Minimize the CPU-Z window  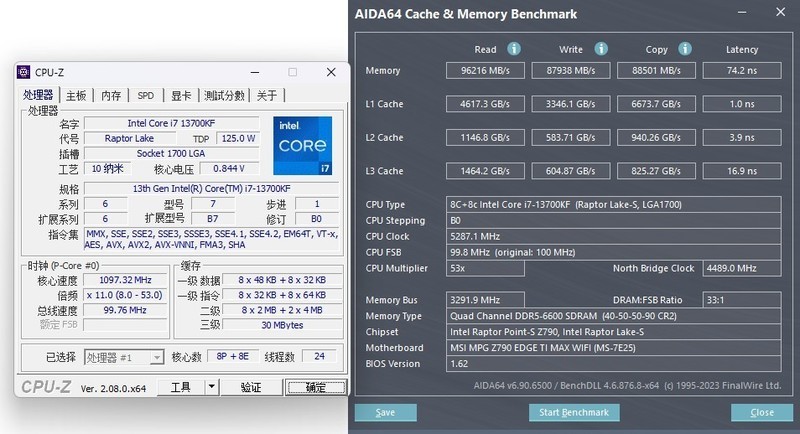click(255, 72)
